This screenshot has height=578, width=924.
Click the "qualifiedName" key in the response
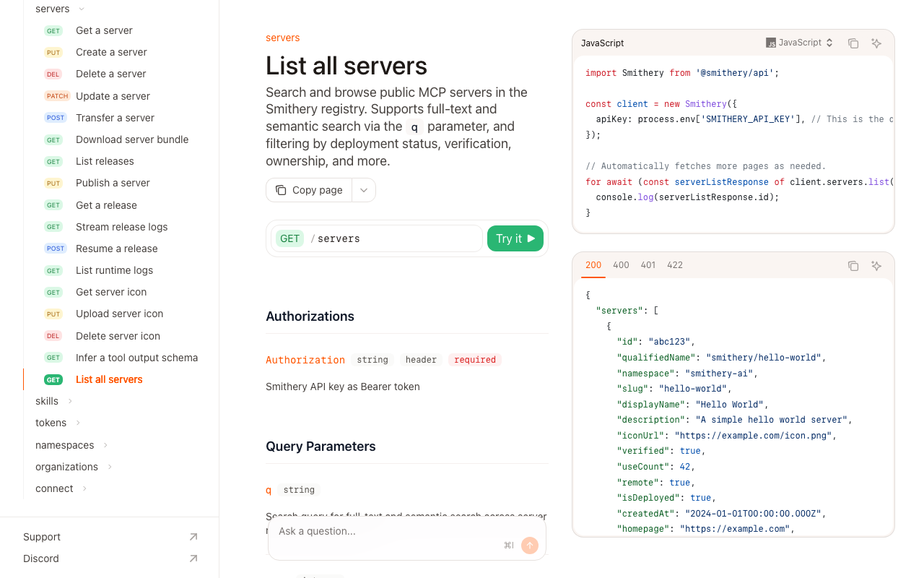(x=656, y=358)
